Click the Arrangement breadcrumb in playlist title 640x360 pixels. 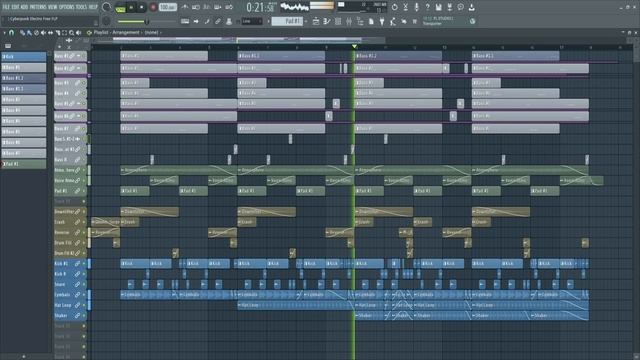(126, 32)
